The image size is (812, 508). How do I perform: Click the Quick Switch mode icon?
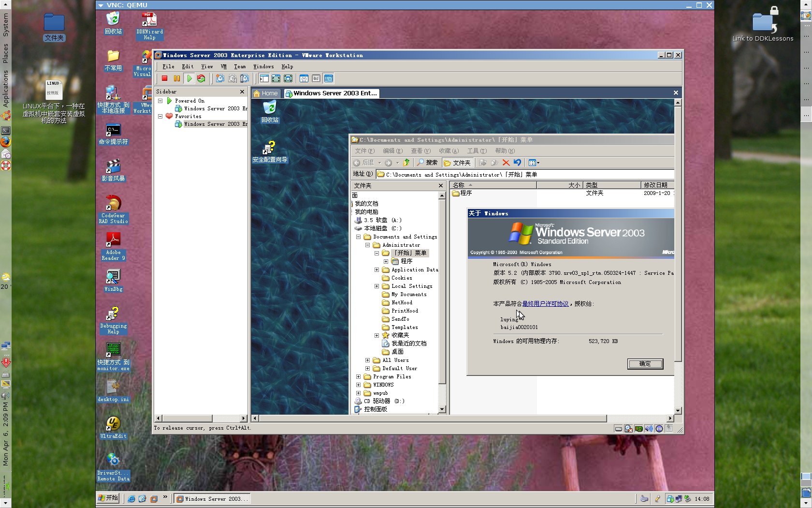pos(276,78)
